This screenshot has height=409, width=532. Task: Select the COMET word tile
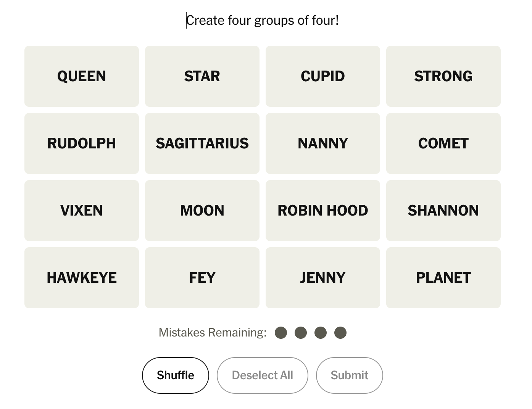point(443,143)
